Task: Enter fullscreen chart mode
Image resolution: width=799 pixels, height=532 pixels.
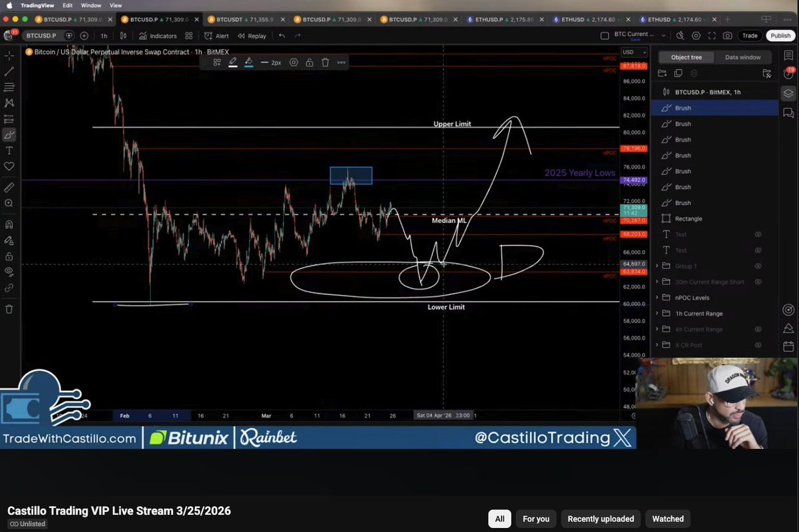Action: [712, 36]
